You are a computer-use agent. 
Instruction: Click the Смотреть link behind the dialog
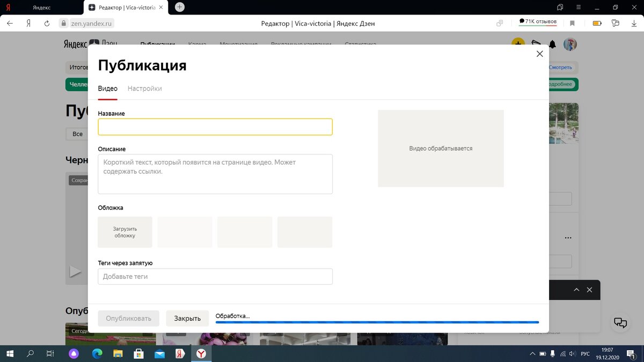click(561, 68)
